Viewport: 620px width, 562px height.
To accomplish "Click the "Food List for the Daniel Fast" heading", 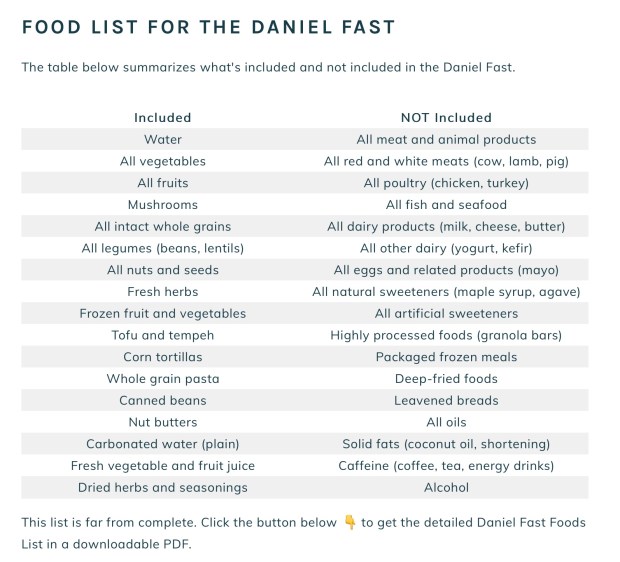I will tap(209, 27).
